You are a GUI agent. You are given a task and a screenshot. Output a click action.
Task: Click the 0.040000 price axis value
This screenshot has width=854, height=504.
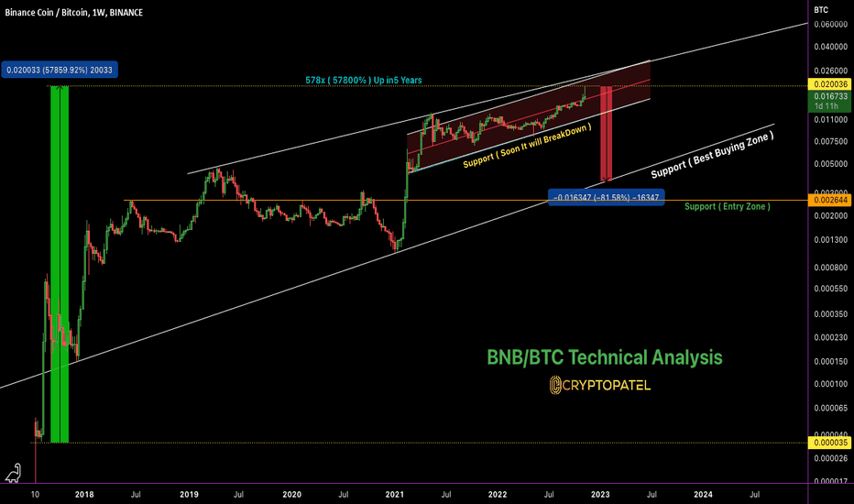pos(830,47)
